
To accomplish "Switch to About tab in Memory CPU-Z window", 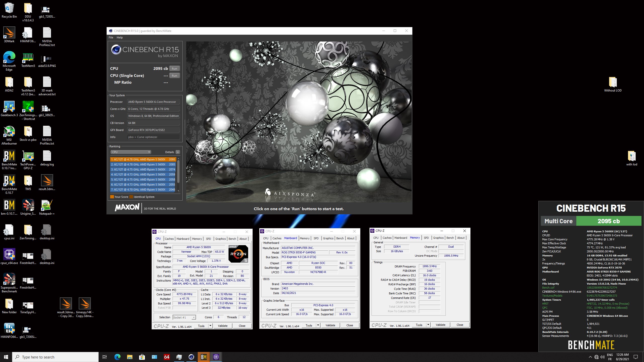I will [x=461, y=238].
